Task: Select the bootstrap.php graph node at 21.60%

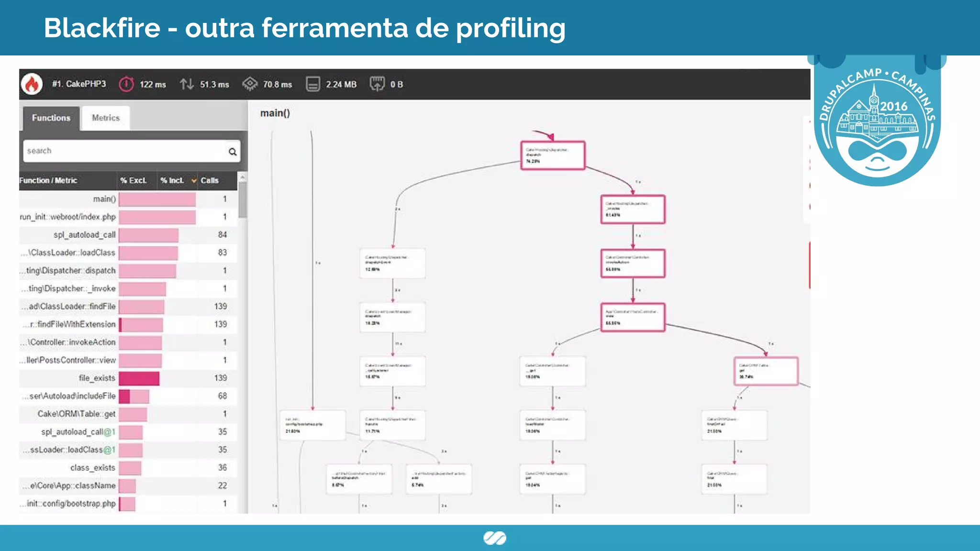Action: click(312, 425)
